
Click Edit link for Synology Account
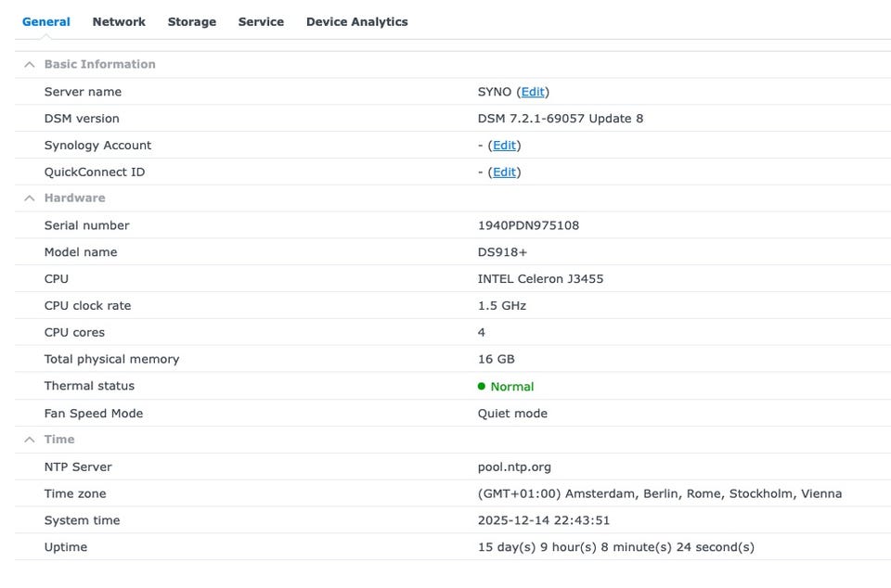pos(504,146)
